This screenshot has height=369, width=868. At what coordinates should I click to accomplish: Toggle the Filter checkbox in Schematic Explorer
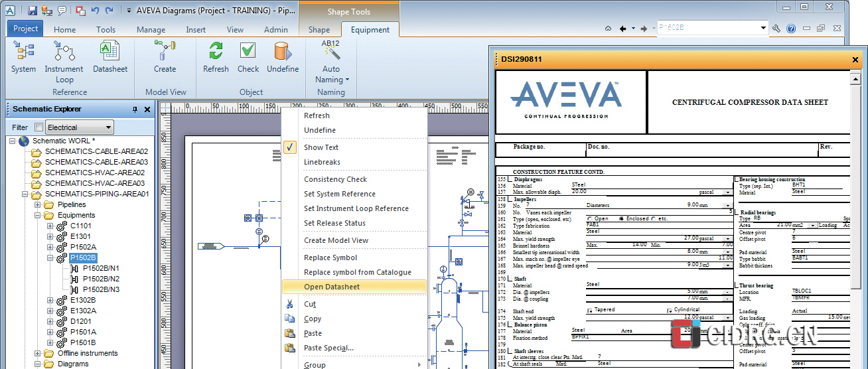38,127
